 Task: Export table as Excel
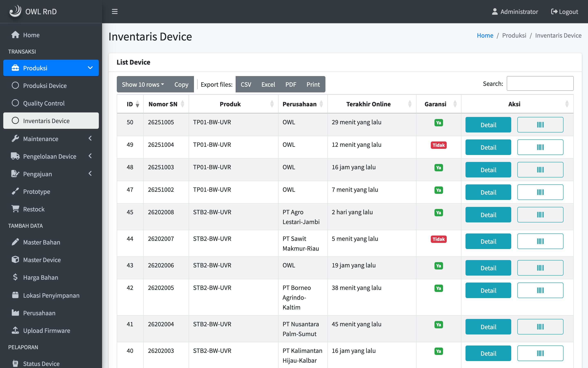click(268, 84)
